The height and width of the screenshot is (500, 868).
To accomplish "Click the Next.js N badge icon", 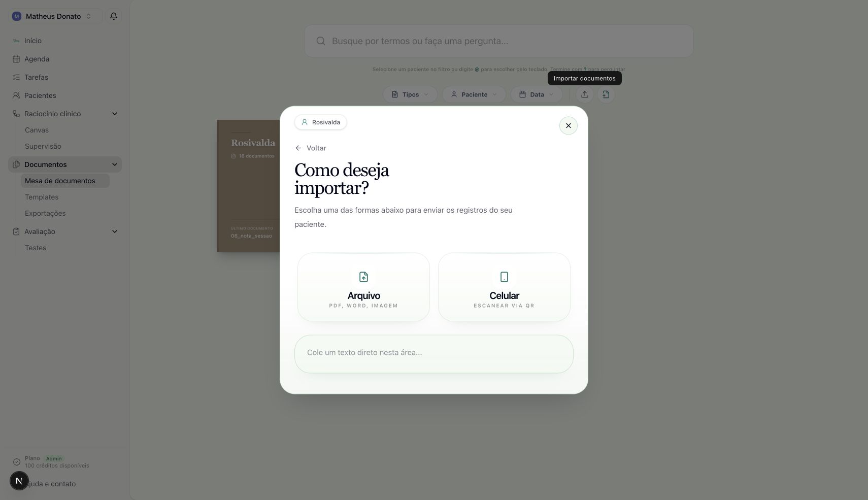I will click(x=19, y=481).
